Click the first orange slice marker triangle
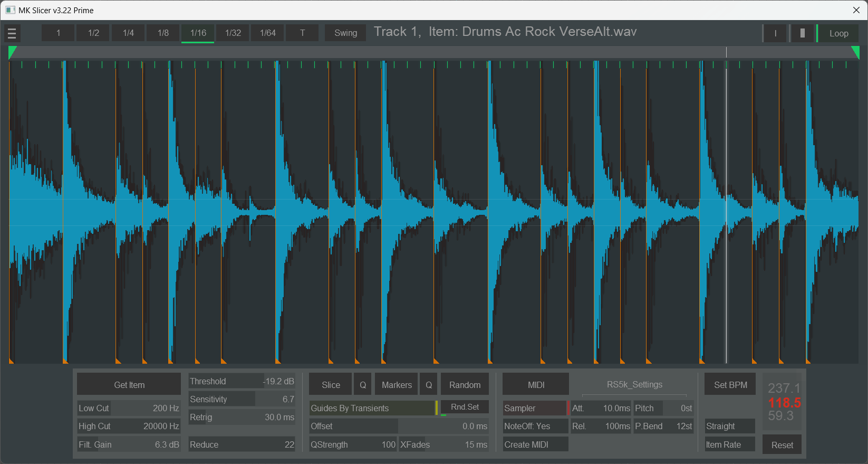The height and width of the screenshot is (464, 868). tap(11, 361)
